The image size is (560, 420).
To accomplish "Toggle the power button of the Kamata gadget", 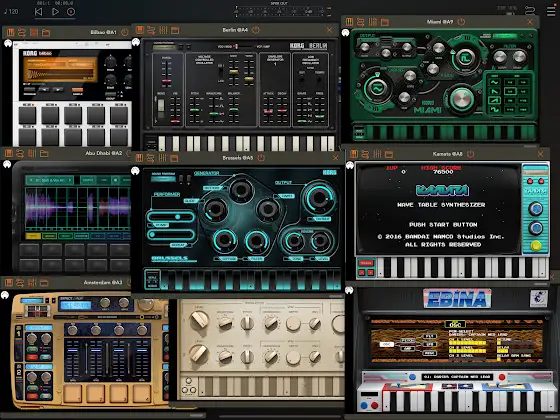I will point(471,154).
